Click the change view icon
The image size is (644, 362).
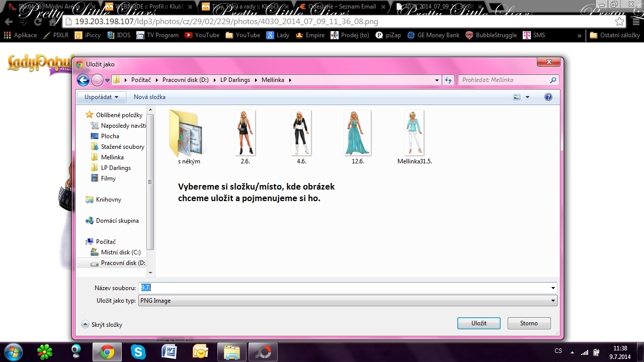point(517,97)
